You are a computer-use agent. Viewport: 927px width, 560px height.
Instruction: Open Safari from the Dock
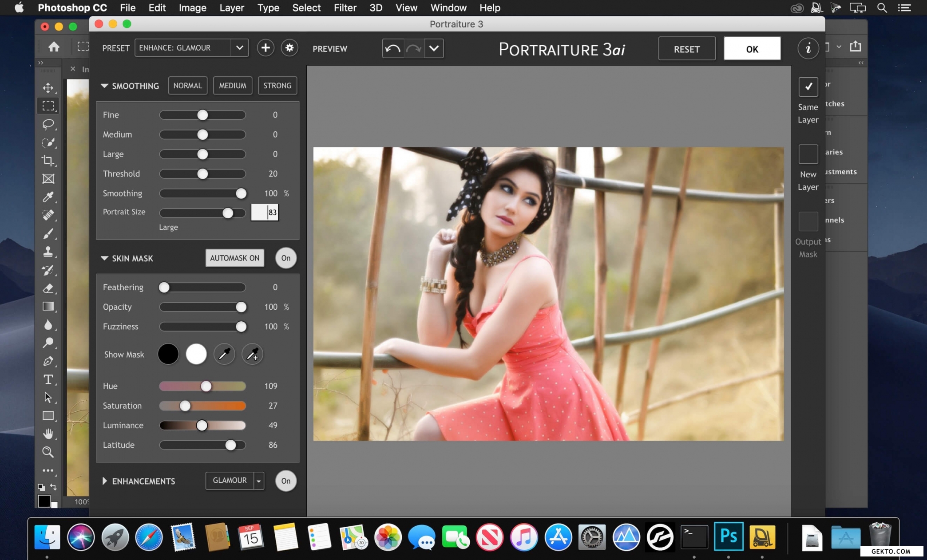[x=149, y=536]
